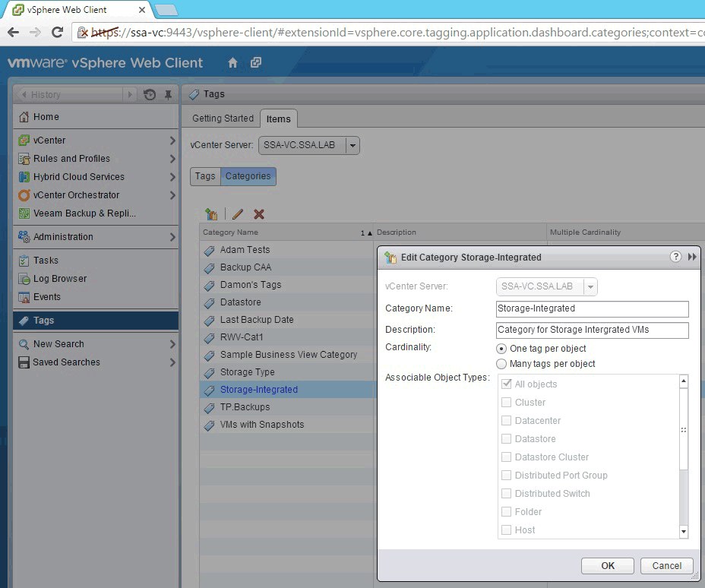Click the History back arrow
Viewport: 705px width, 588px height.
click(24, 94)
